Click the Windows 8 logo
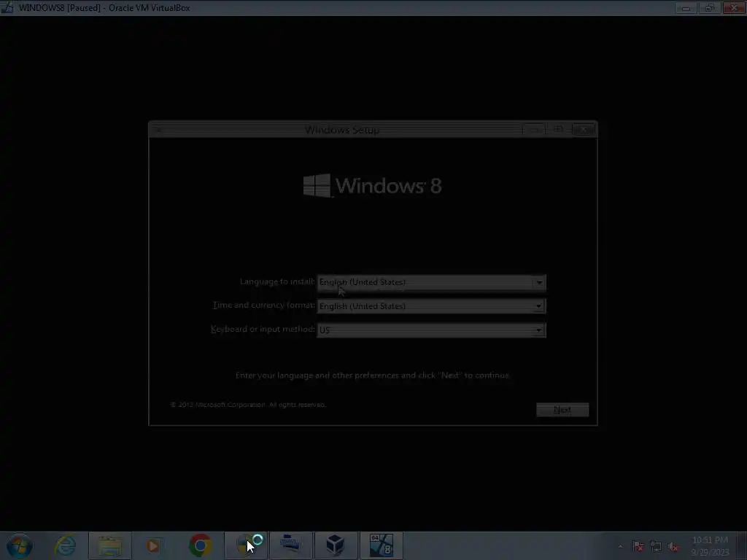Image resolution: width=747 pixels, height=560 pixels. coord(373,185)
